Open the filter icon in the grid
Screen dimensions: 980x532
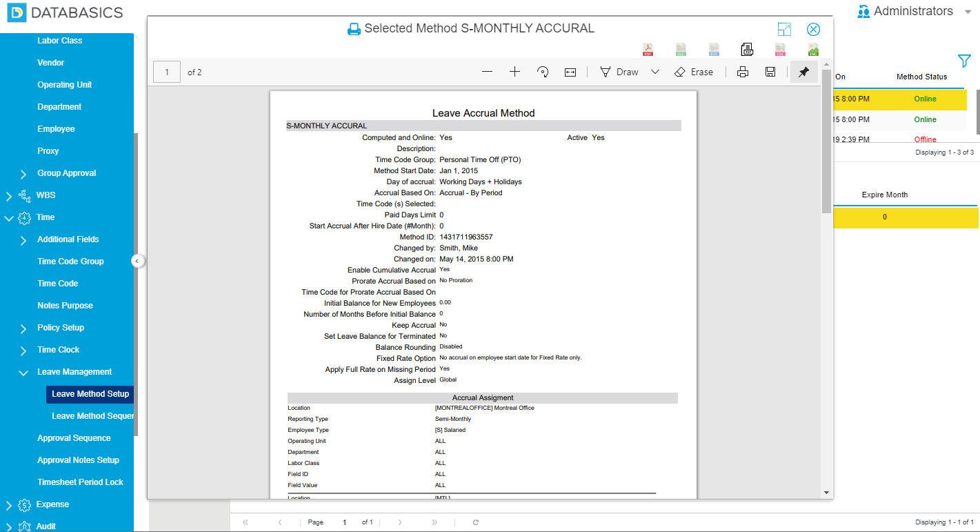click(x=964, y=61)
